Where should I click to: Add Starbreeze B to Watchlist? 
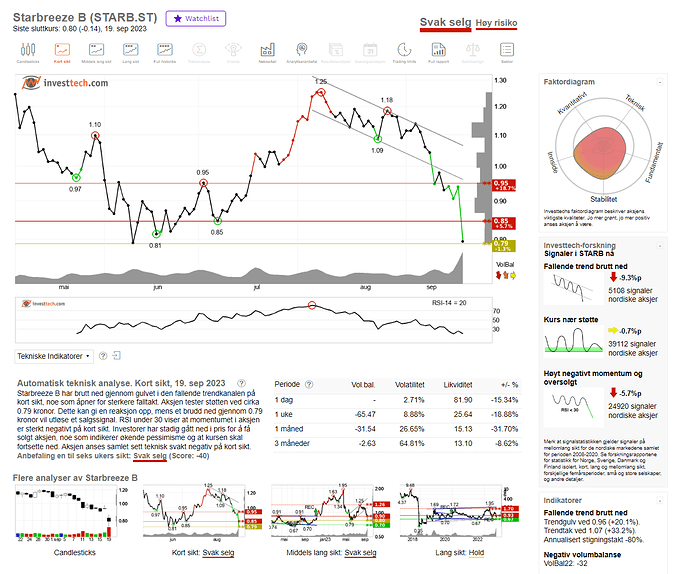196,18
